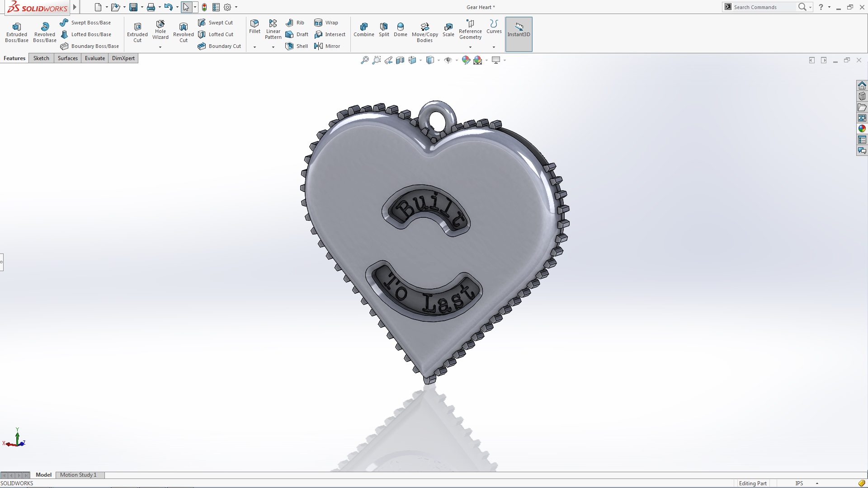The width and height of the screenshot is (868, 488).
Task: Open the Help question mark menu
Action: click(821, 7)
